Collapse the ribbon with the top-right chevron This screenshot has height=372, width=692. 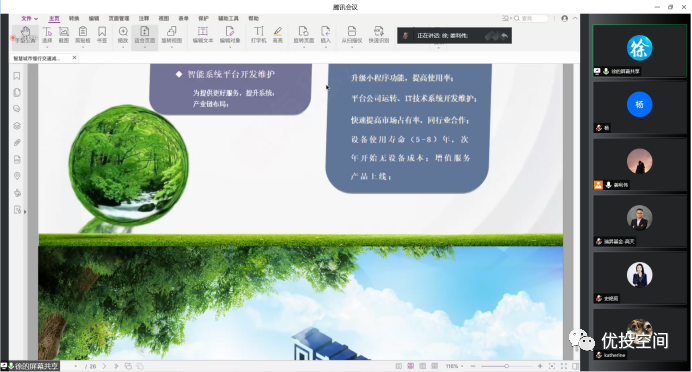tap(575, 19)
